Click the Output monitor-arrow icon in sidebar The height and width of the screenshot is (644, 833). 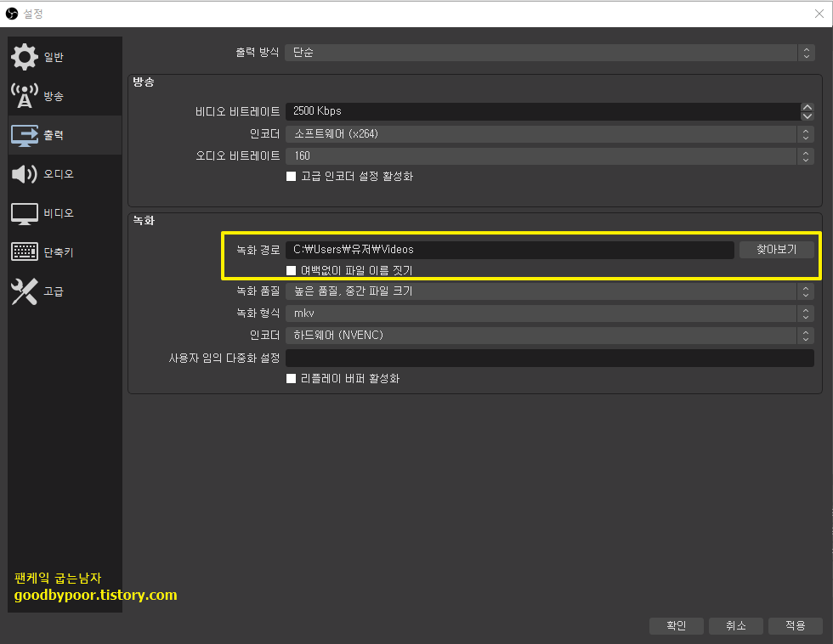pos(25,135)
